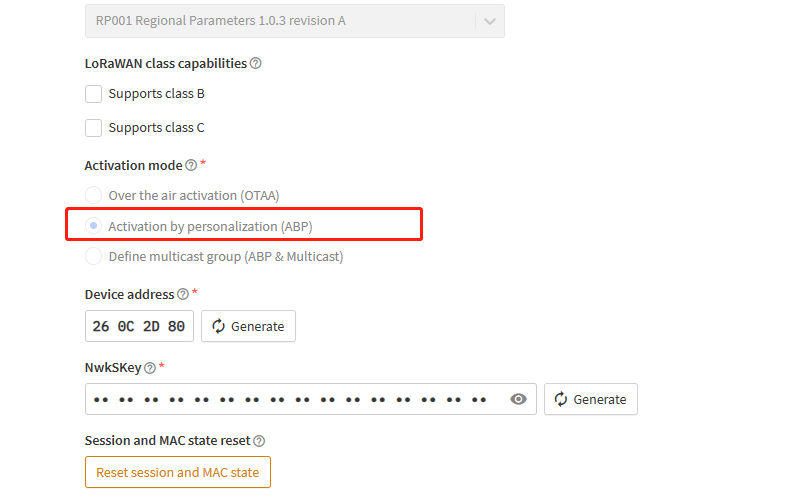This screenshot has width=791, height=504.
Task: Click into the NwkSKey input field
Action: click(290, 399)
